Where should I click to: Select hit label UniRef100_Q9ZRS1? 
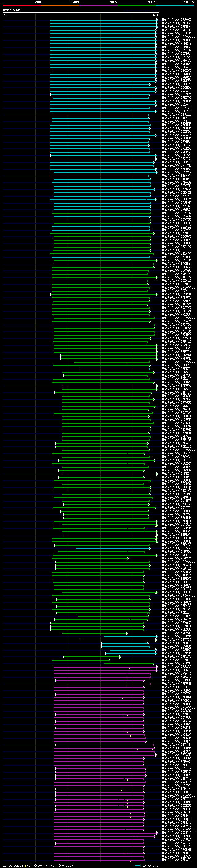click(177, 54)
